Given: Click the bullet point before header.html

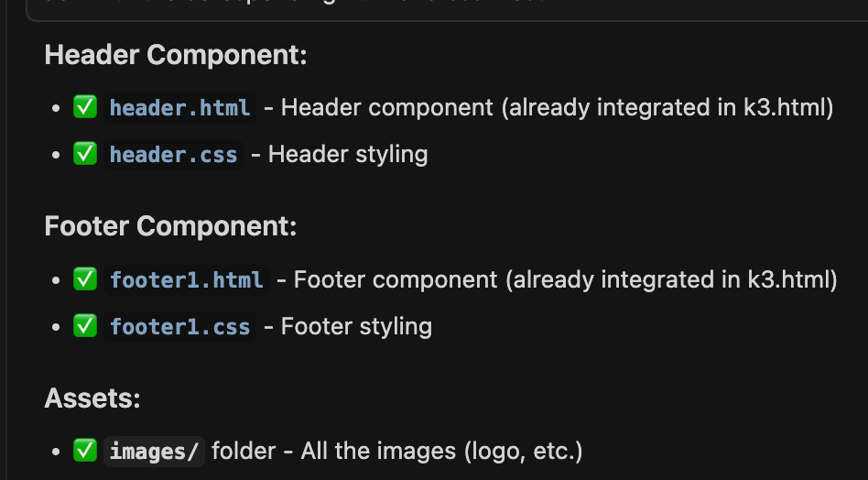Looking at the screenshot, I should (x=57, y=109).
